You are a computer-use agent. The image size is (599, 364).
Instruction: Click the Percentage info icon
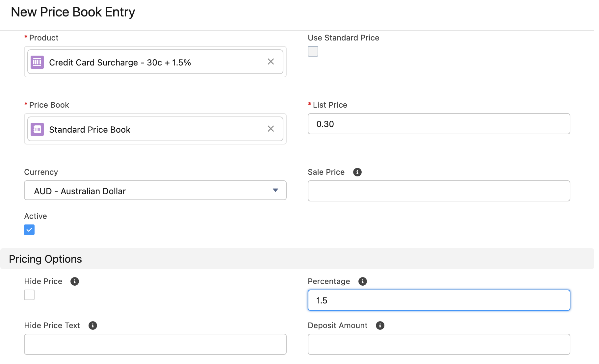(x=363, y=281)
